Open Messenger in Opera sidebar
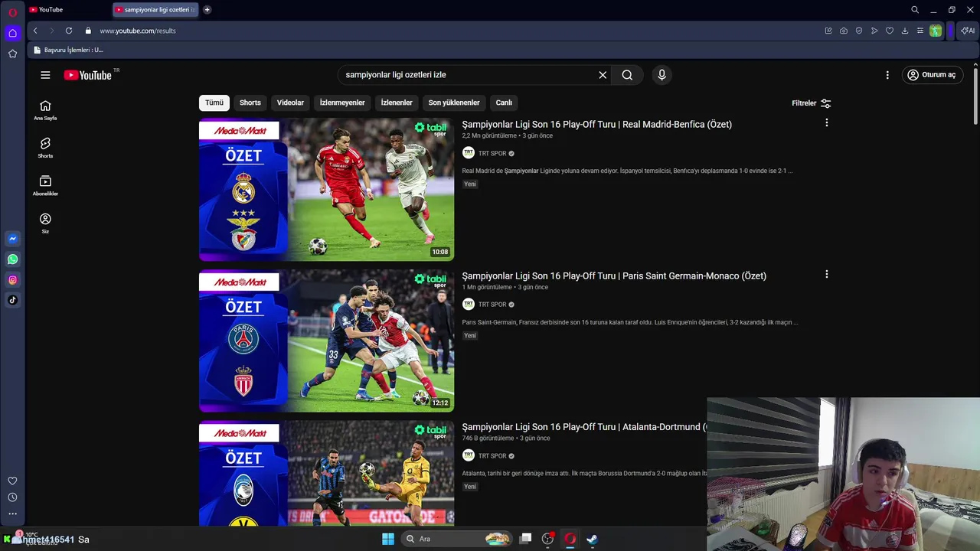 click(x=12, y=239)
